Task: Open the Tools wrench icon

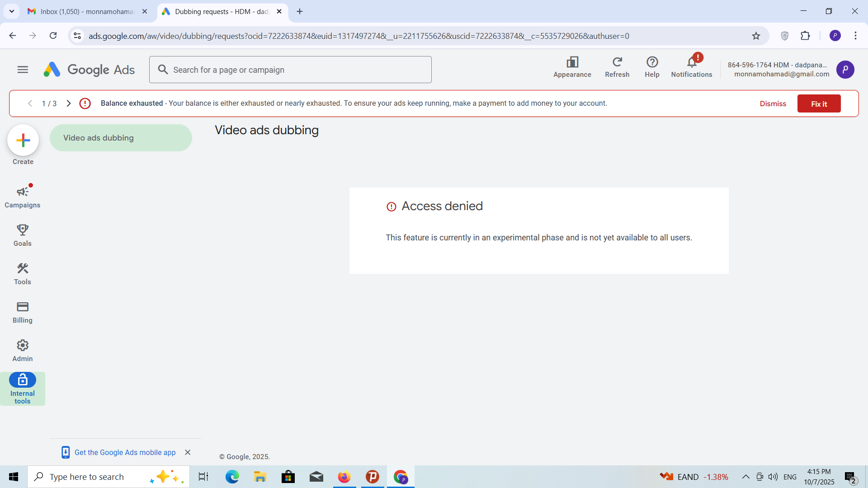Action: point(23,273)
